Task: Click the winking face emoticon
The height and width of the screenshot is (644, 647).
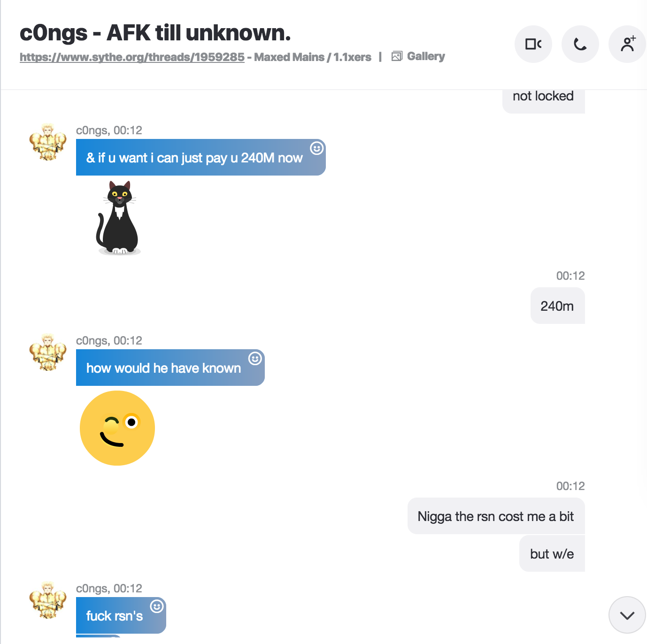Action: click(x=117, y=428)
